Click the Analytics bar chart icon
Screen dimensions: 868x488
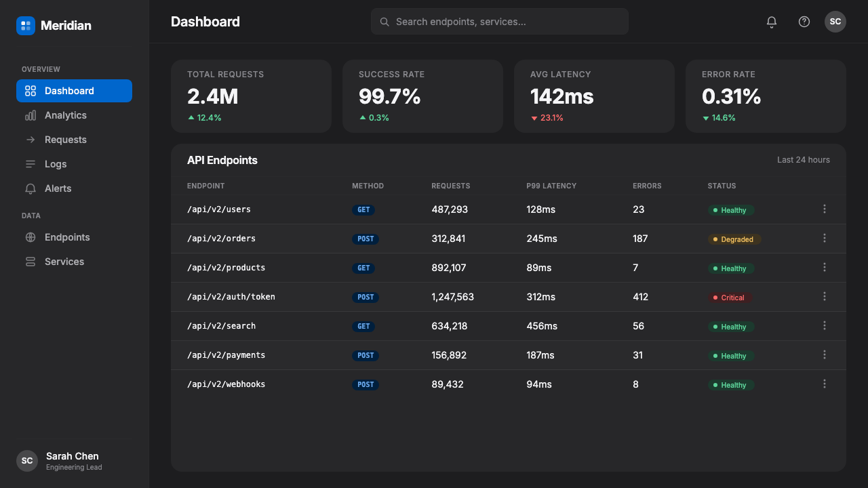[x=31, y=115]
